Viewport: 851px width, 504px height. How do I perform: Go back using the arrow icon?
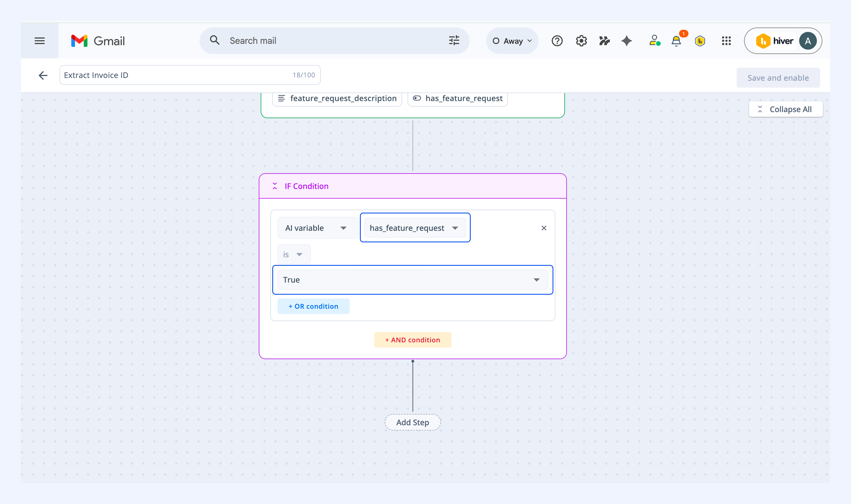tap(43, 75)
